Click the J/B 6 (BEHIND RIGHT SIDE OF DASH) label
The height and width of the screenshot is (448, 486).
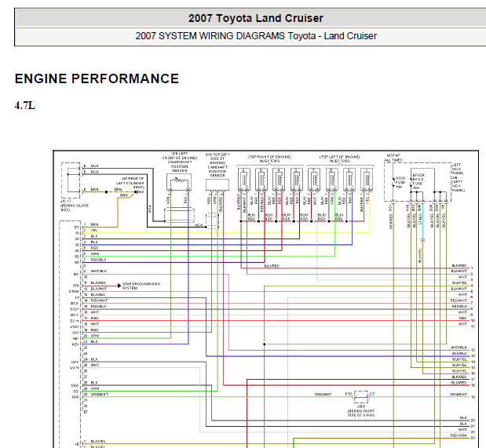[361, 411]
